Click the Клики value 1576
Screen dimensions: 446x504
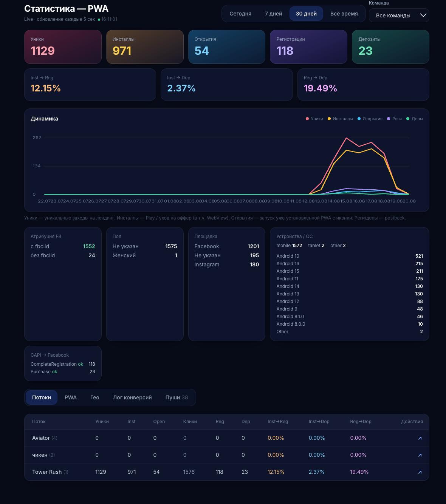(x=189, y=472)
